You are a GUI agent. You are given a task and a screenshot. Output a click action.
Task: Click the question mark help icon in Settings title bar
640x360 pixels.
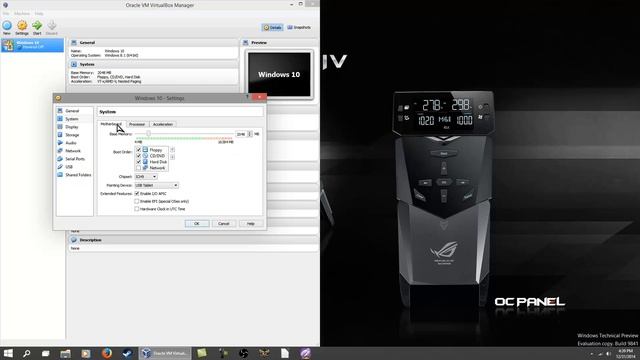[247, 97]
